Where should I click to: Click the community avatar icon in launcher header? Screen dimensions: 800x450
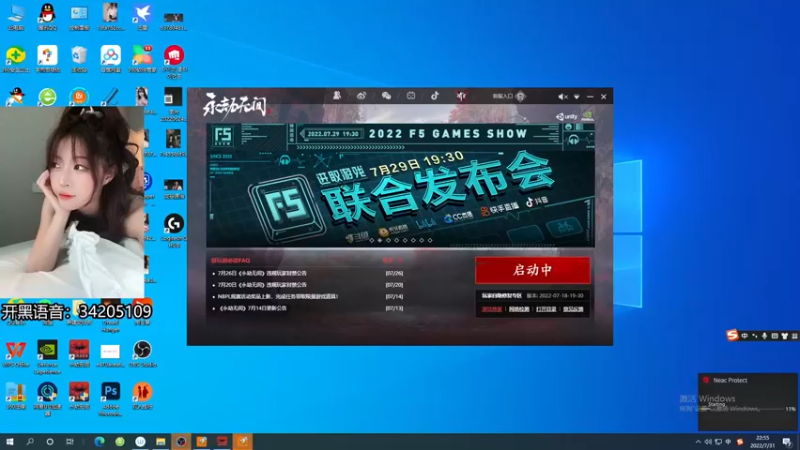coord(337,95)
